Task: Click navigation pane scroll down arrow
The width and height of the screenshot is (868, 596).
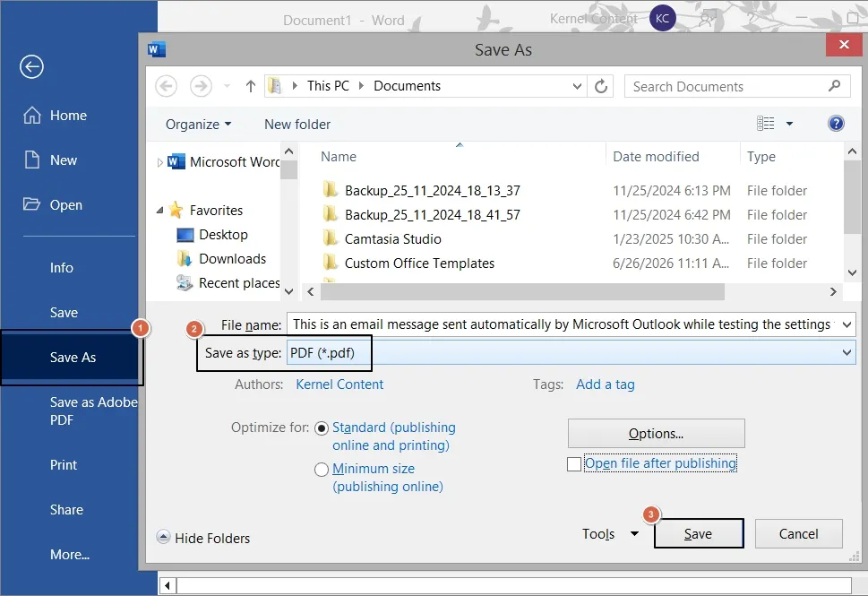Action: (289, 291)
